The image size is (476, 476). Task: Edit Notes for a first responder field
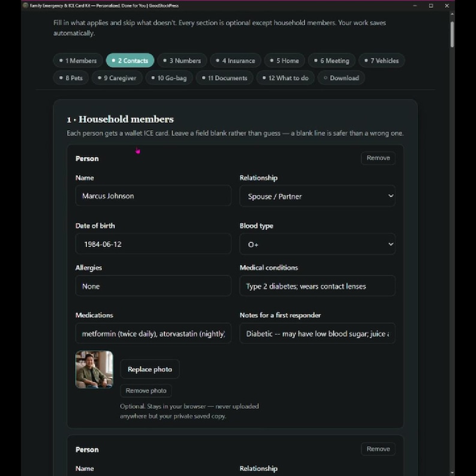point(317,333)
